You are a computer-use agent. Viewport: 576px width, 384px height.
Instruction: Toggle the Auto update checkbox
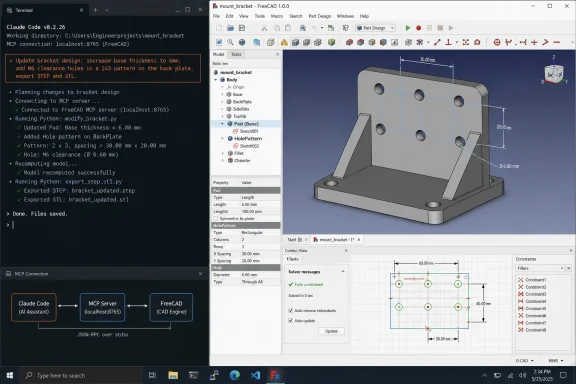click(x=291, y=321)
